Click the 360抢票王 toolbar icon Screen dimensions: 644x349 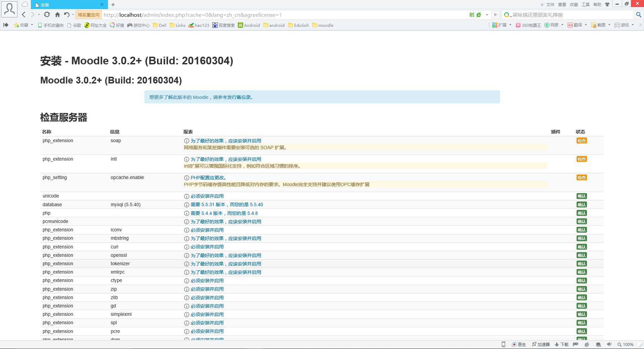point(528,25)
